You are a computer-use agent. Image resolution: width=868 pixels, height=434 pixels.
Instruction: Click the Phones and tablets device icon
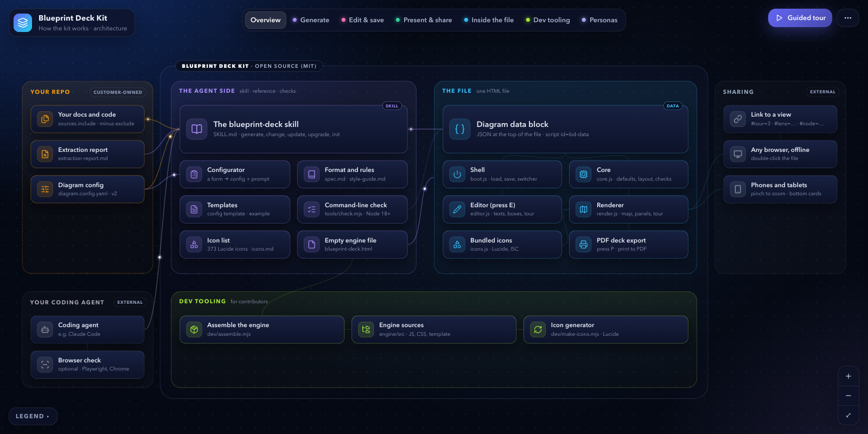tap(738, 189)
